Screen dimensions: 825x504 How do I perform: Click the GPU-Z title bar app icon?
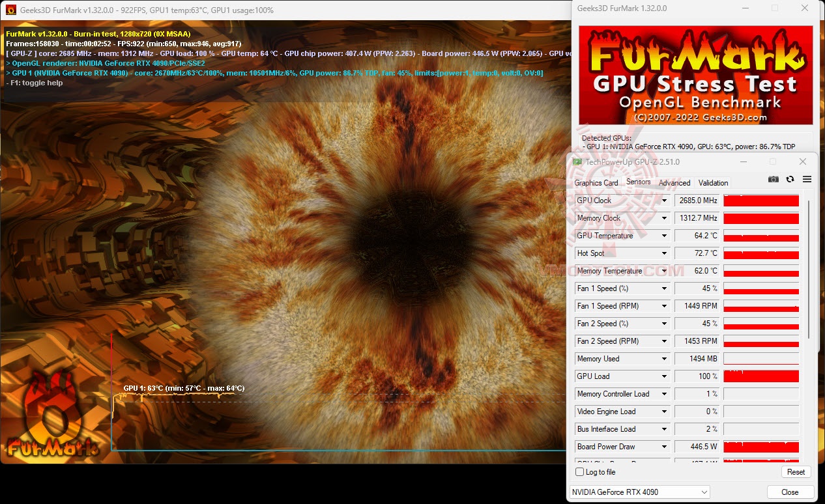pyautogui.click(x=577, y=161)
